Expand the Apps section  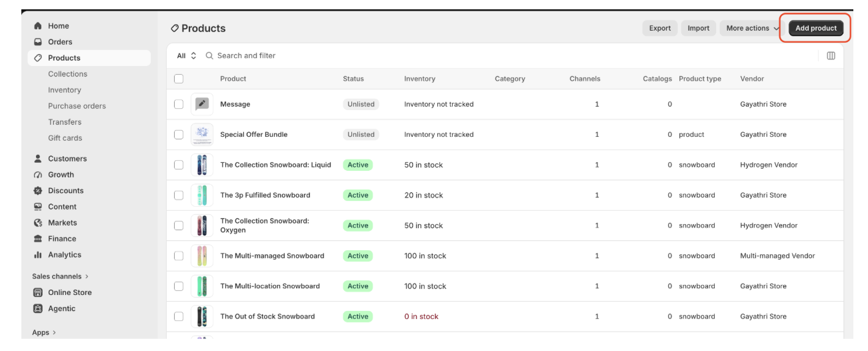pyautogui.click(x=44, y=332)
